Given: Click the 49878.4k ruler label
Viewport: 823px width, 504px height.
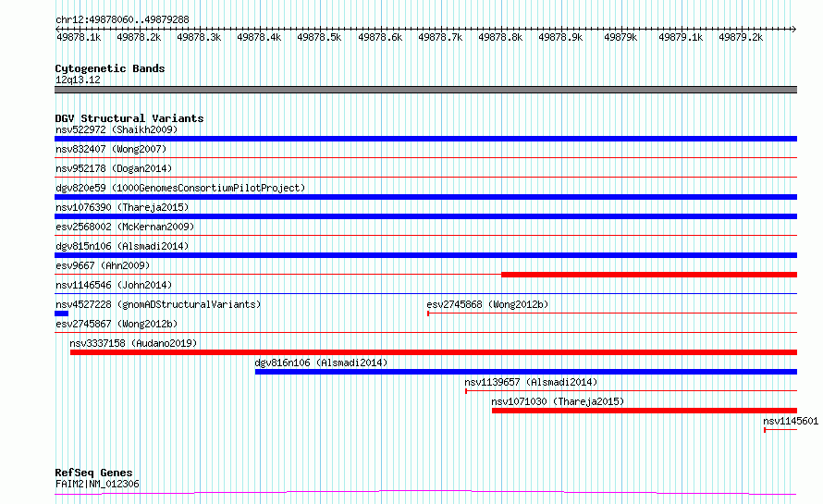Looking at the screenshot, I should 259,37.
